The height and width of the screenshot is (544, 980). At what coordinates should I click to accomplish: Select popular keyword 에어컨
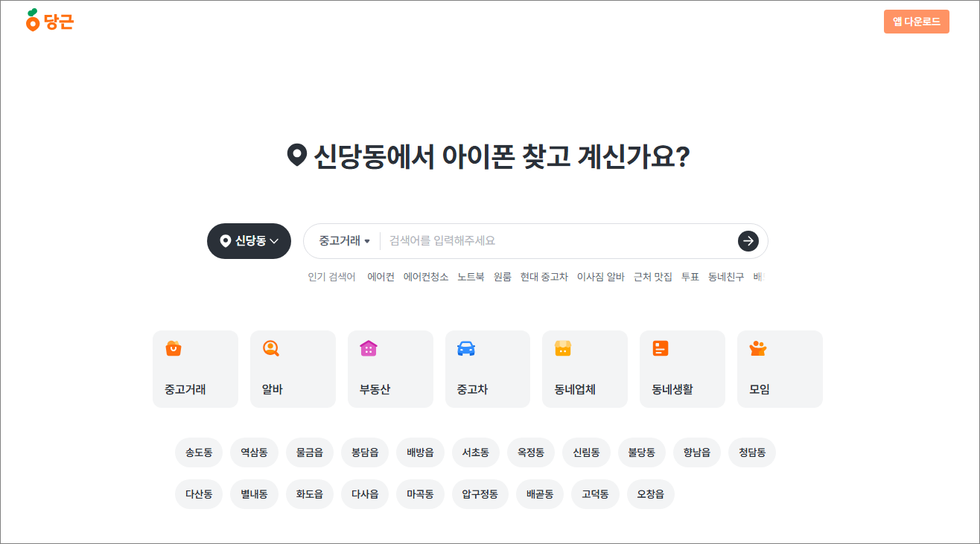381,277
